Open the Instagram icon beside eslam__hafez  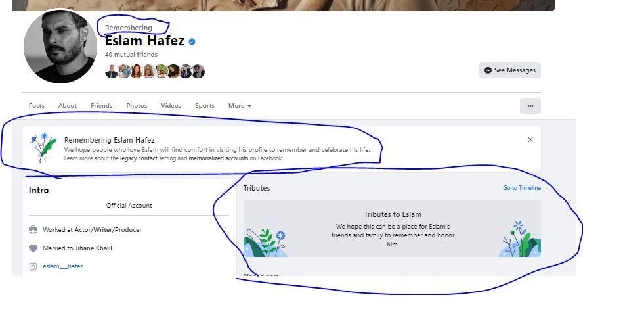33,266
